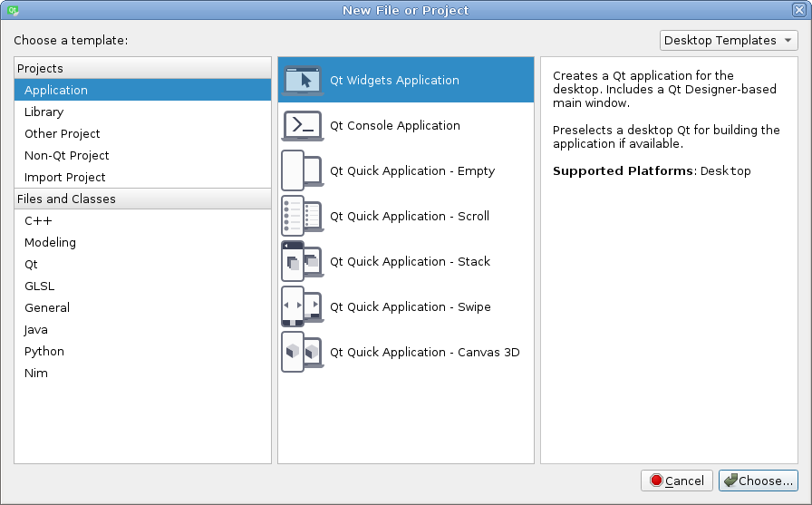The height and width of the screenshot is (505, 812).
Task: Pick the Python file category
Action: point(43,352)
